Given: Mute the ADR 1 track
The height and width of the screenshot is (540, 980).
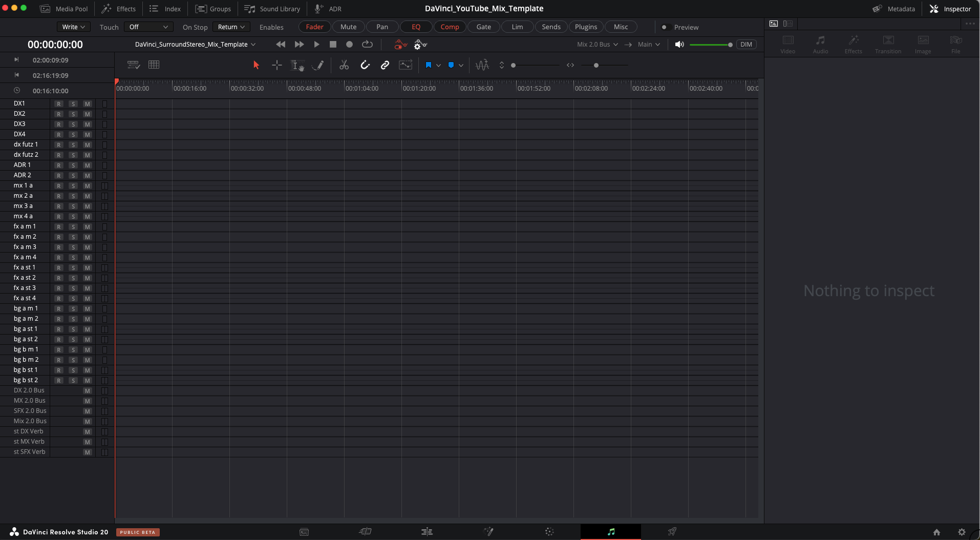Looking at the screenshot, I should (x=88, y=165).
